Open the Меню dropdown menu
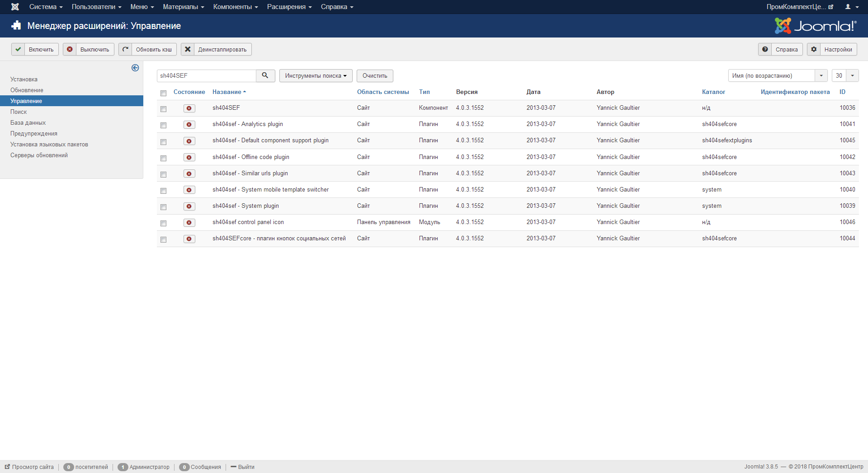This screenshot has width=868, height=473. click(142, 7)
